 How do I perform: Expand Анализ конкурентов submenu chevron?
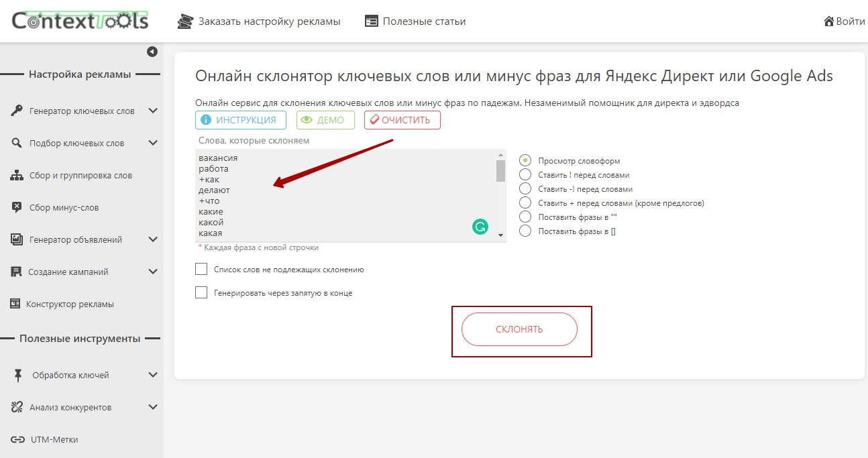pyautogui.click(x=153, y=407)
